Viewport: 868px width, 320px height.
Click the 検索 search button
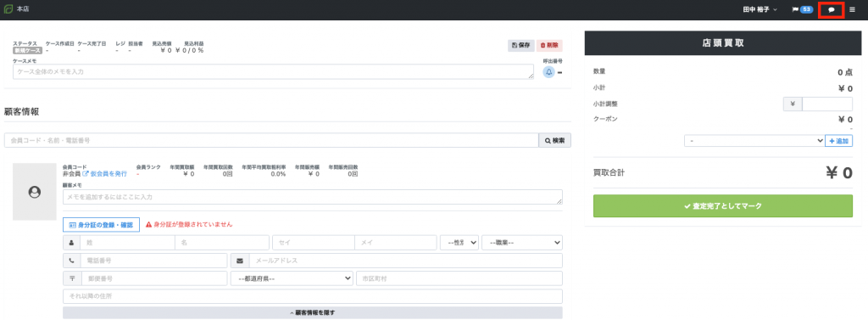[x=554, y=140]
